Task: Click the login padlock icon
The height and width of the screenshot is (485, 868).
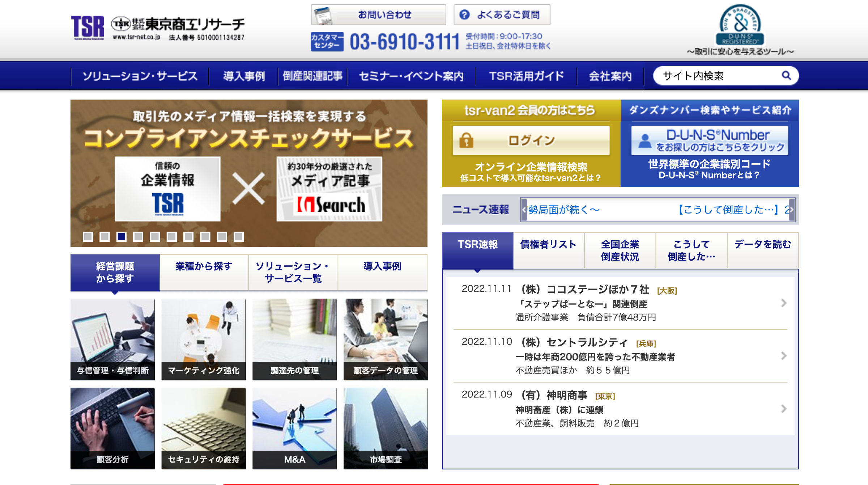Action: 466,140
